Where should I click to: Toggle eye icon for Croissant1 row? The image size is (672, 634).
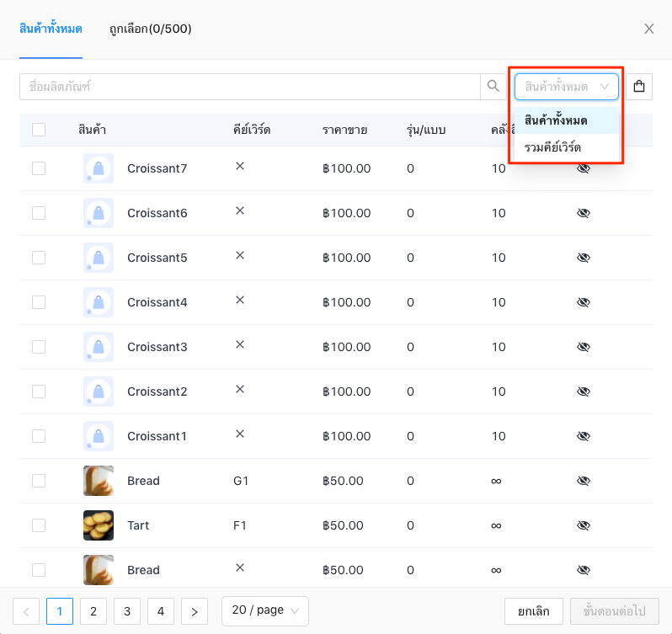(x=584, y=436)
